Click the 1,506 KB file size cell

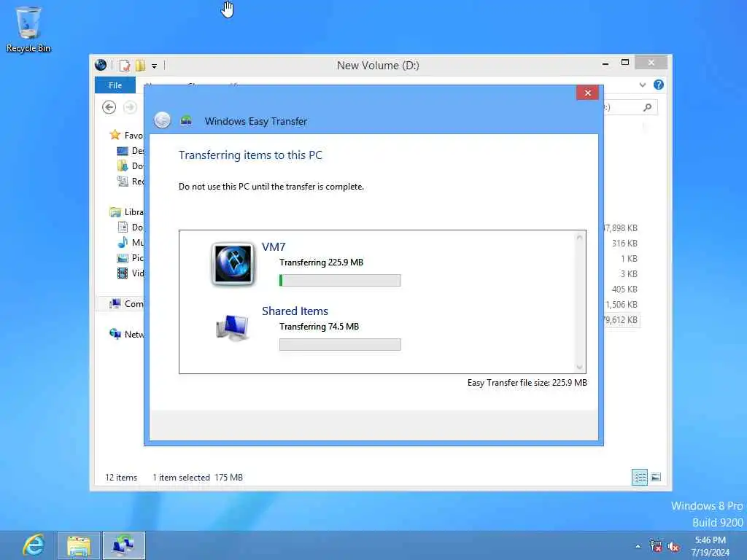(x=622, y=304)
